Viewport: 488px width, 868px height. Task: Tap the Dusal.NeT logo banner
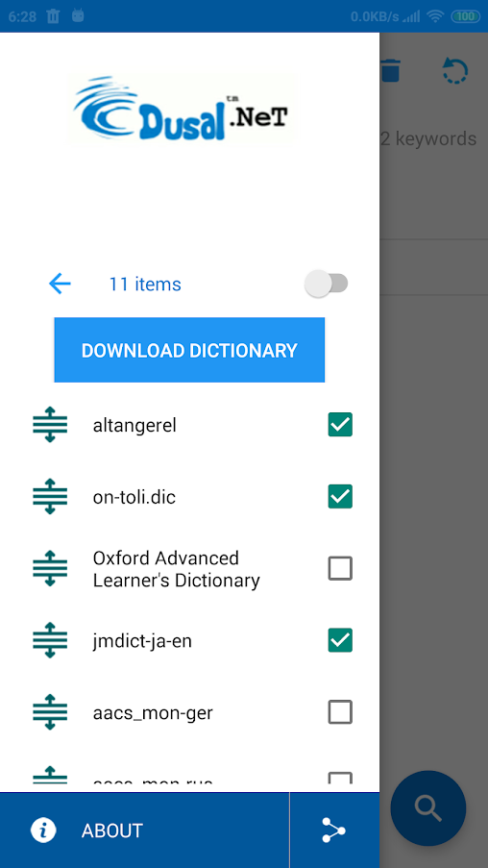click(182, 108)
